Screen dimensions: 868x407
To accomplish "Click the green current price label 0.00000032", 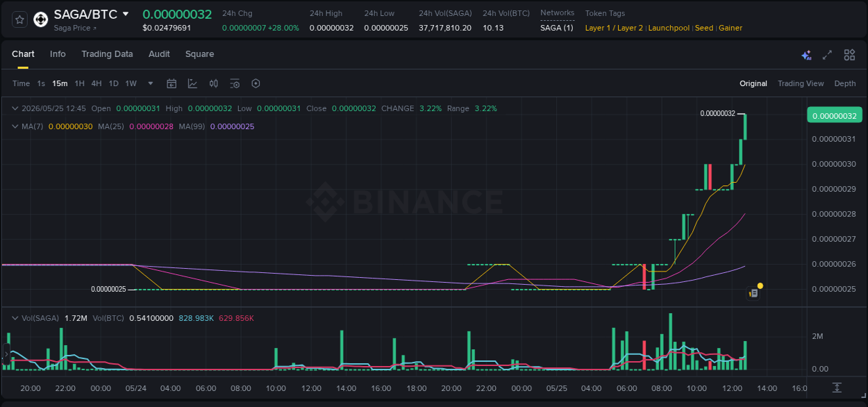I will (x=835, y=115).
